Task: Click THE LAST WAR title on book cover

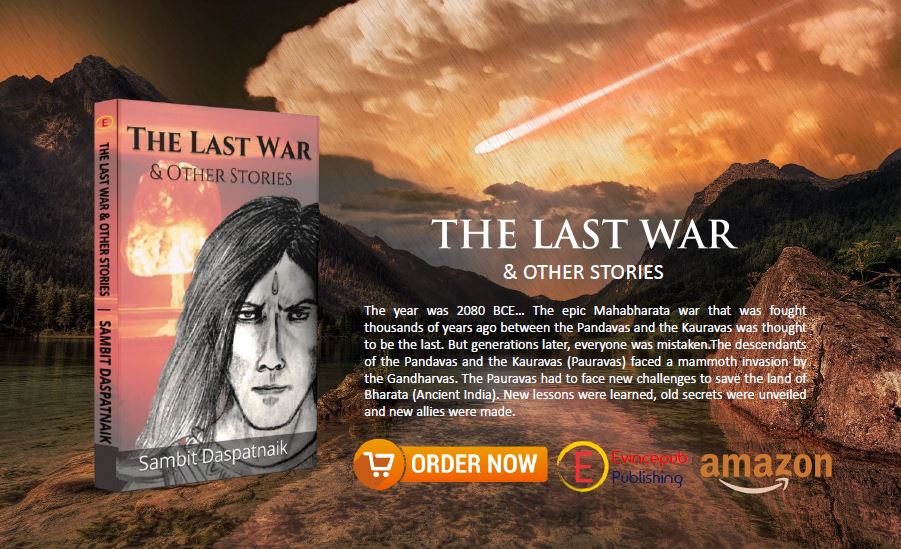Action: 219,143
